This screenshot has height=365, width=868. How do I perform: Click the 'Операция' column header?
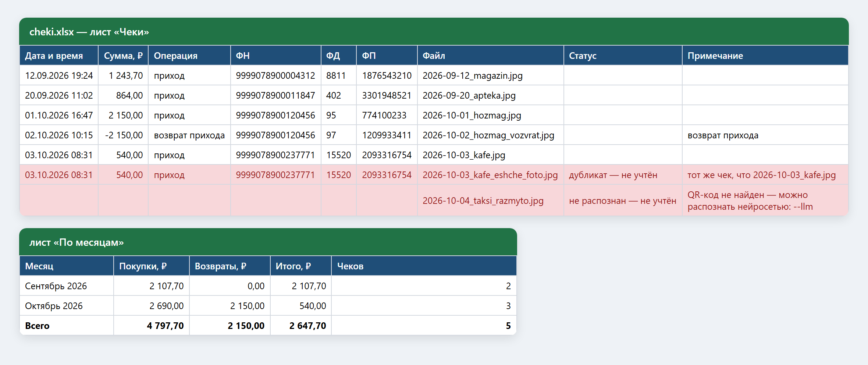coord(189,56)
